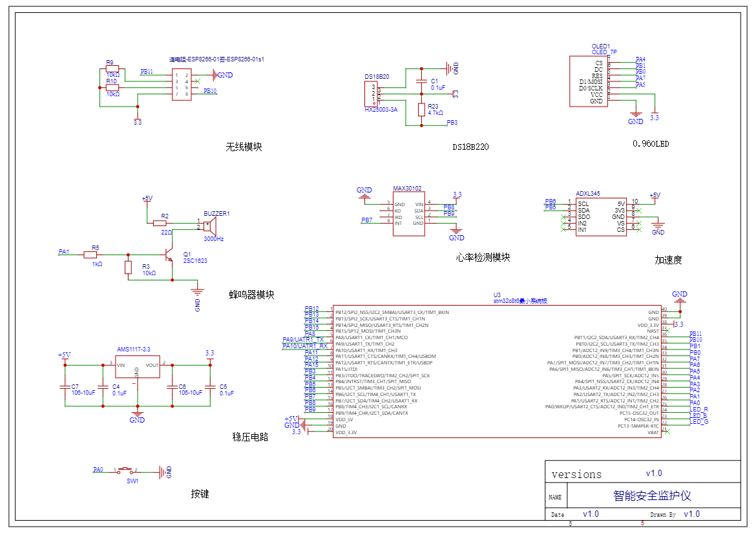Screen dimensions: 756x533
Task: Click the HX25003-3A part name text
Action: click(381, 110)
